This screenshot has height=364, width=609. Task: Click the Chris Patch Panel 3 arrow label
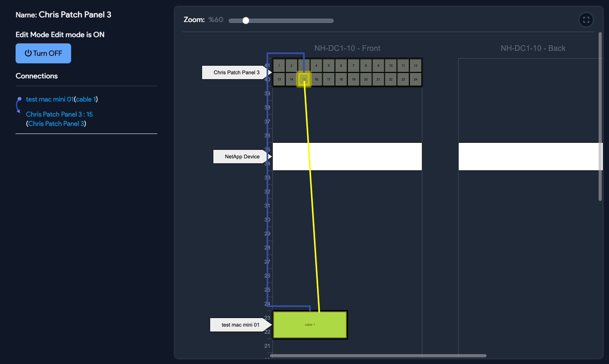click(x=236, y=72)
